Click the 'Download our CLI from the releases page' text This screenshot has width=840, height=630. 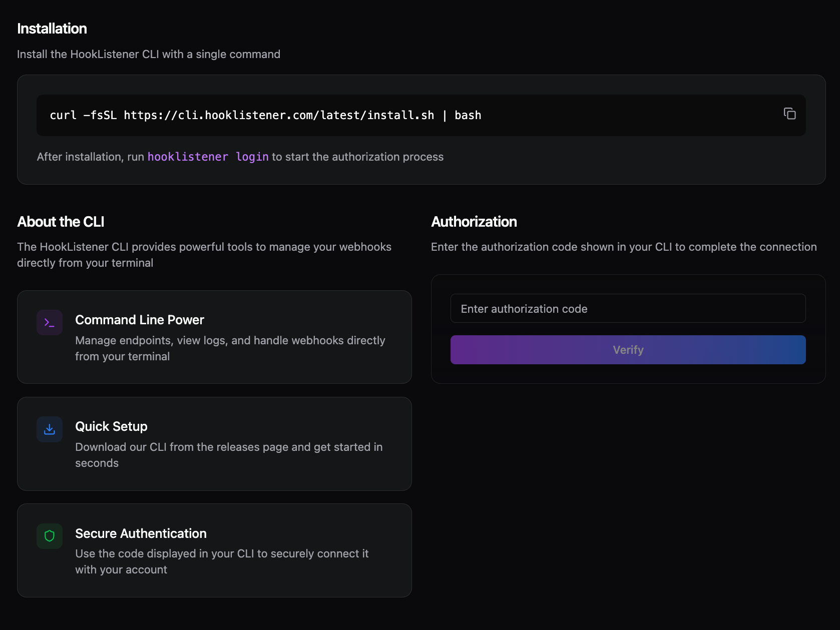[x=229, y=455]
